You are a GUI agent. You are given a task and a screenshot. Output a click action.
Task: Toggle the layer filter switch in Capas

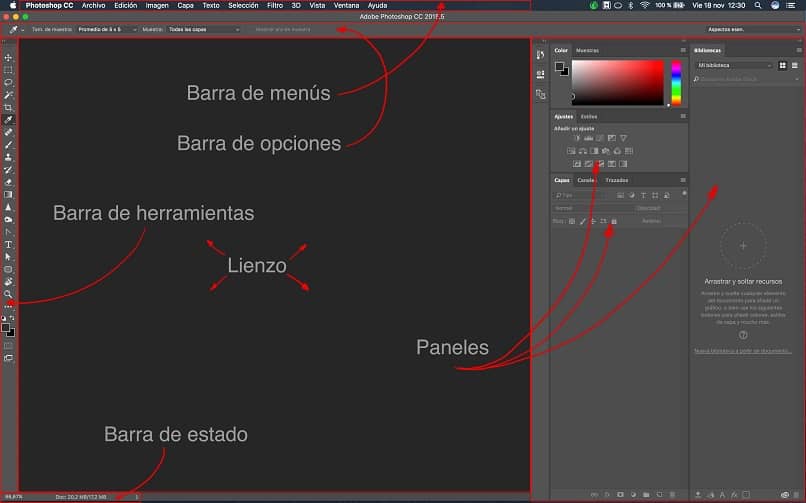click(684, 194)
